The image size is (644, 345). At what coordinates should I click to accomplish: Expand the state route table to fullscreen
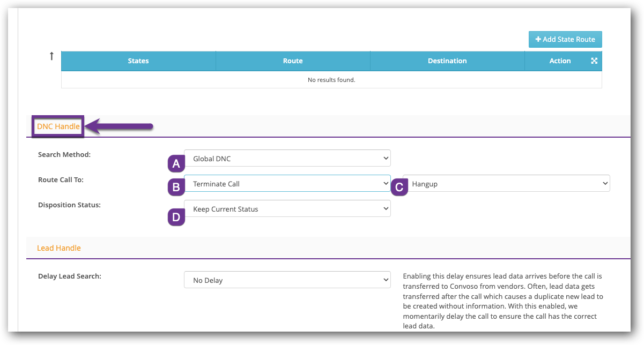tap(594, 61)
